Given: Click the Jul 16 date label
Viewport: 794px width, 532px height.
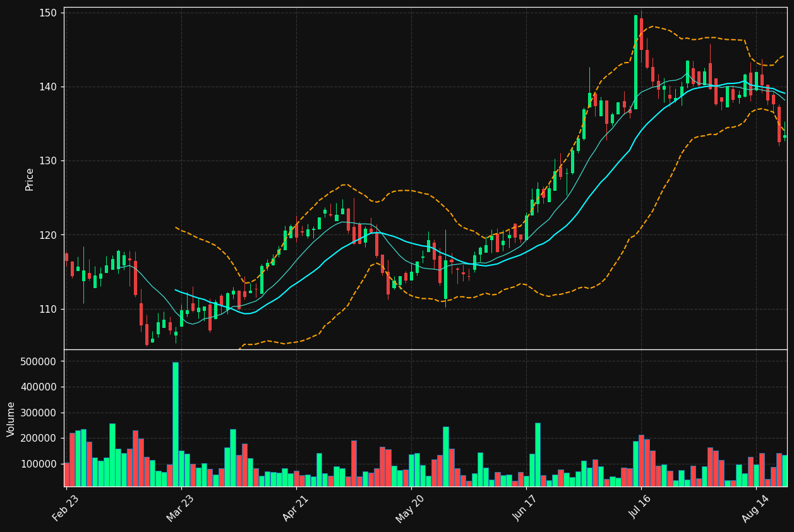Looking at the screenshot, I should (641, 508).
